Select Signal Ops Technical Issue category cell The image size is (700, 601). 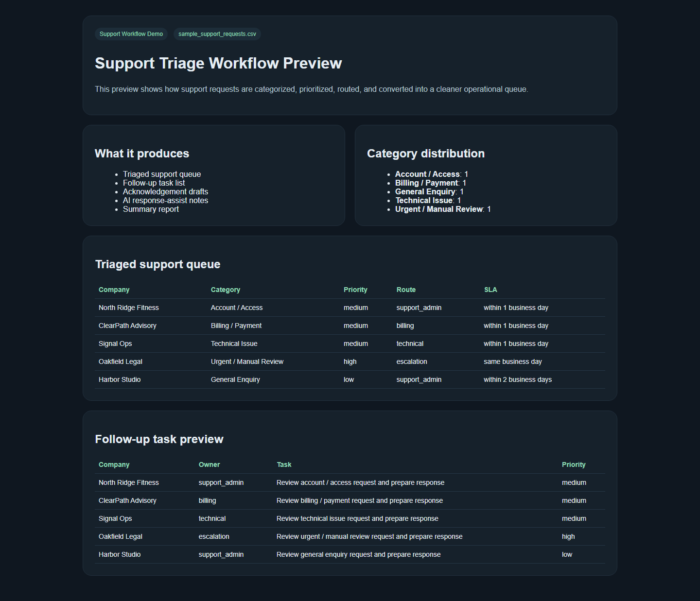tap(234, 343)
